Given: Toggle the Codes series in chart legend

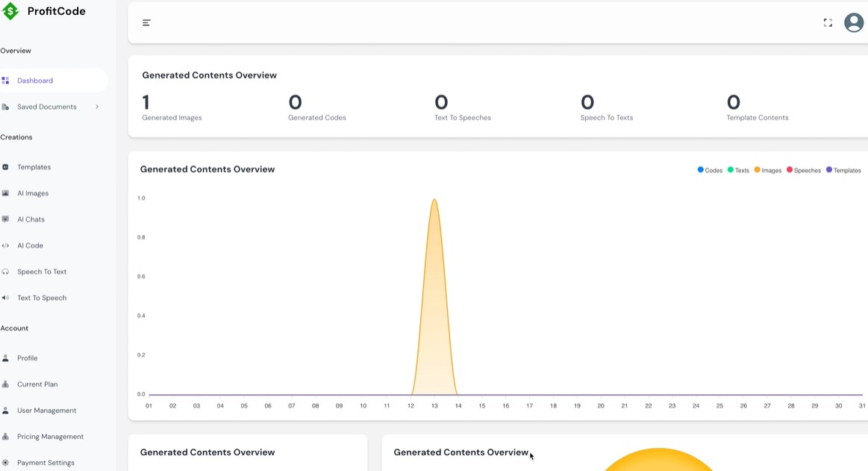Looking at the screenshot, I should coord(709,170).
